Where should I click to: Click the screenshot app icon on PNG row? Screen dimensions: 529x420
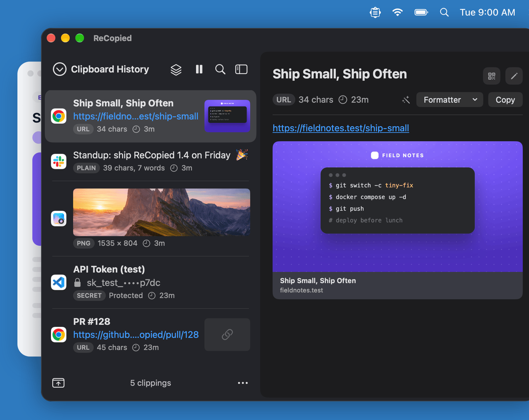point(59,218)
